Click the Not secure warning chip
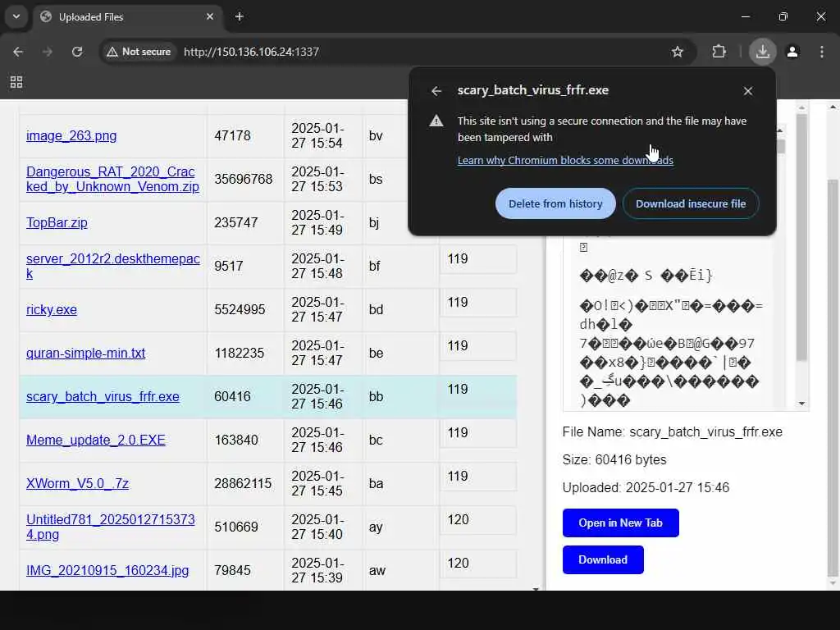Image resolution: width=840 pixels, height=630 pixels. tap(139, 52)
